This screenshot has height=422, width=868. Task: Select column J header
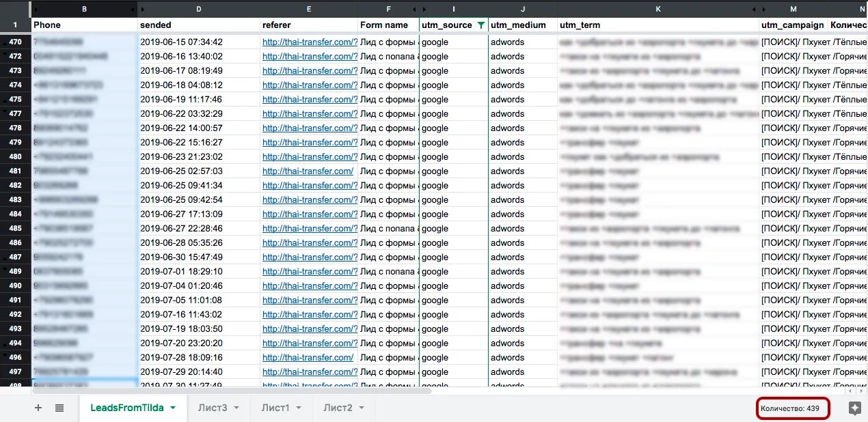point(523,9)
